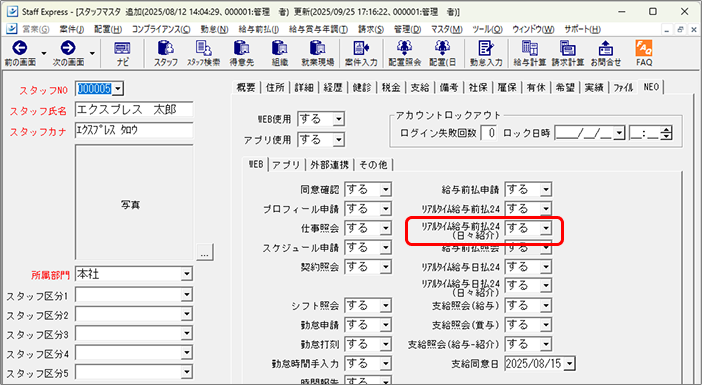
Task: Switch to the 社保 tab
Action: click(478, 88)
